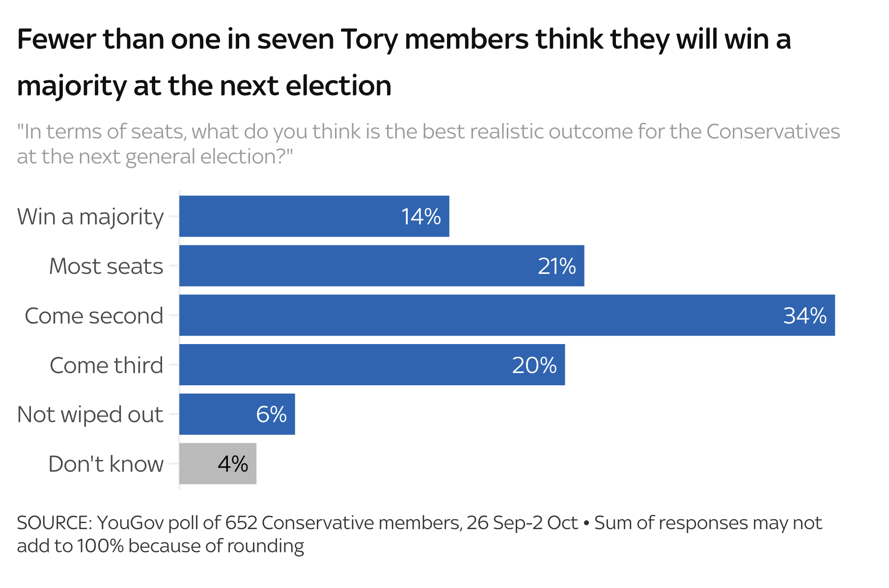Select the 34% value label

805,316
